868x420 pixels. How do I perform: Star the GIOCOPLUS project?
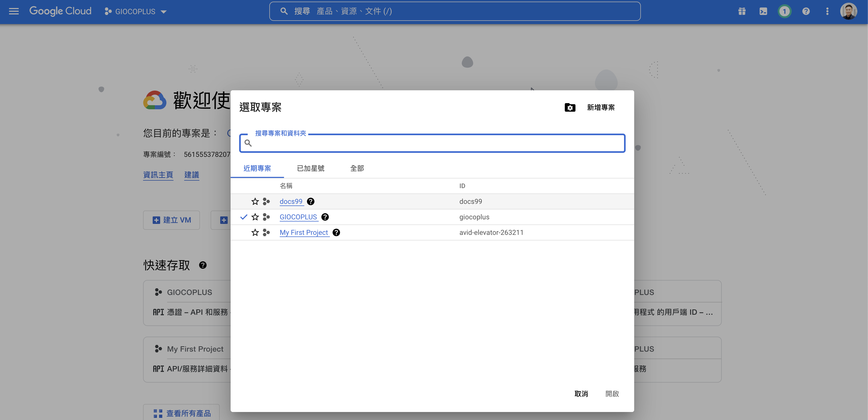pyautogui.click(x=255, y=217)
